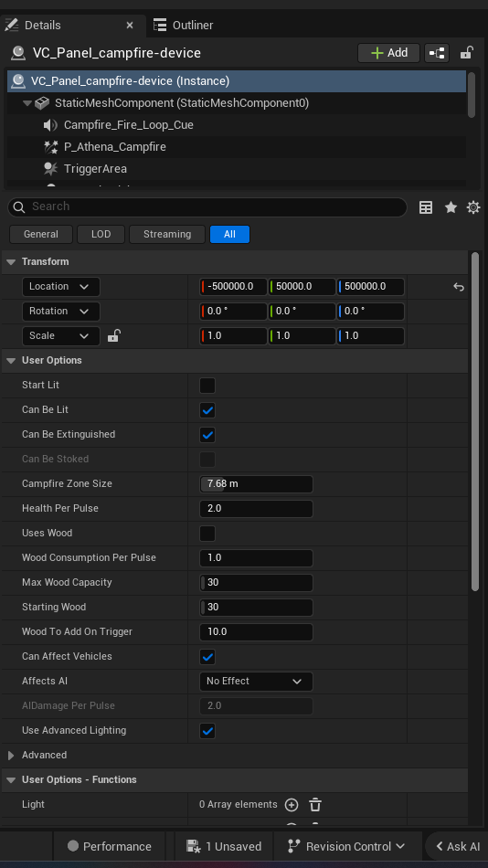Image resolution: width=488 pixels, height=868 pixels.
Task: Open the Scale type dropdown
Action: click(61, 336)
